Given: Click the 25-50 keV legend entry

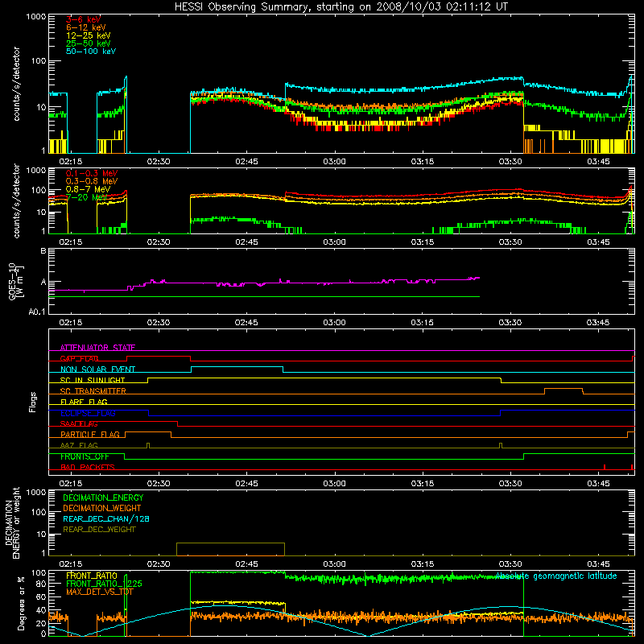Looking at the screenshot, I should [x=88, y=43].
